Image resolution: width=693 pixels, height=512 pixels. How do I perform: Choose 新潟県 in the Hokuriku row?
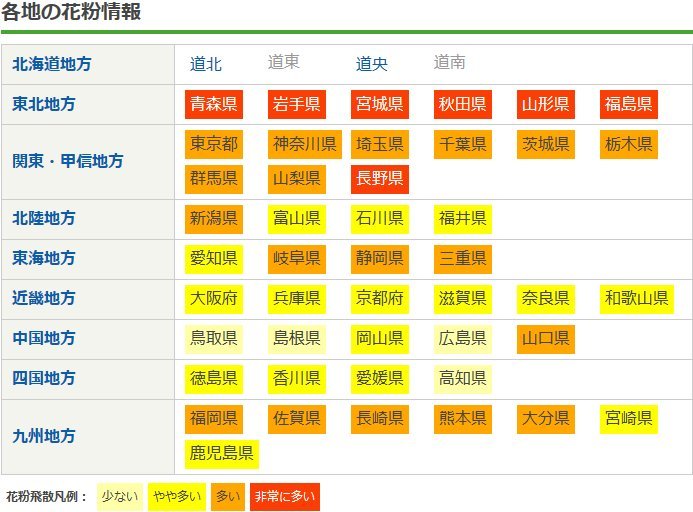point(214,218)
